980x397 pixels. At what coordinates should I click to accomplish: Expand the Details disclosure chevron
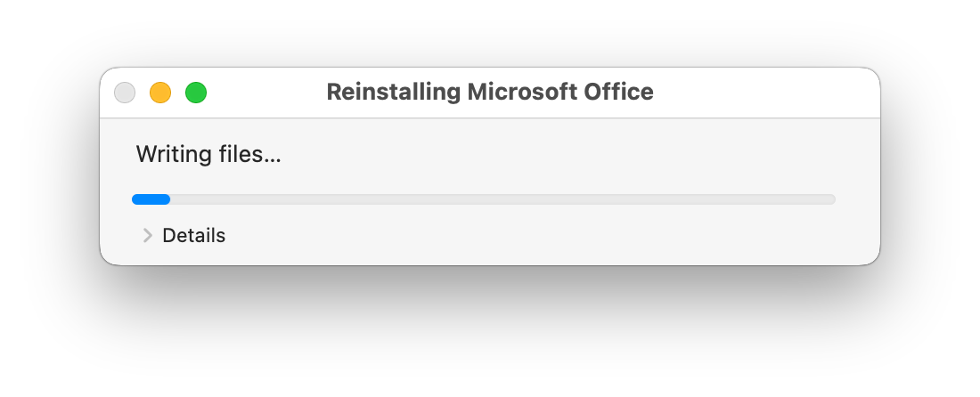[x=148, y=235]
